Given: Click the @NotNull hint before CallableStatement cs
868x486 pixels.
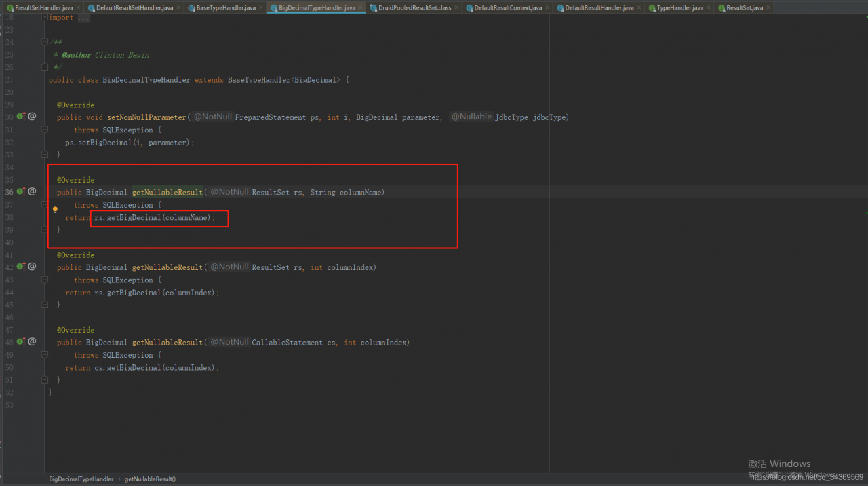Looking at the screenshot, I should click(x=229, y=342).
